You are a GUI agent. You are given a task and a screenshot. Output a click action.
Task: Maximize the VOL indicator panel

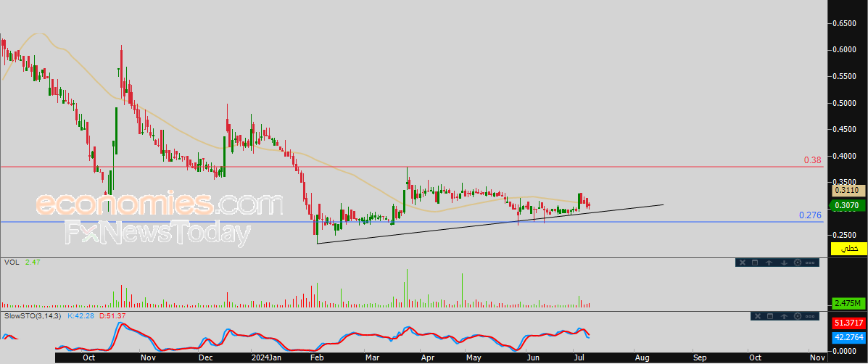(755, 262)
